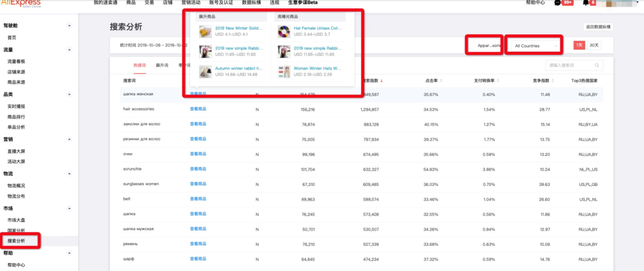Switch time range to 30天
644x271 pixels.
point(594,45)
